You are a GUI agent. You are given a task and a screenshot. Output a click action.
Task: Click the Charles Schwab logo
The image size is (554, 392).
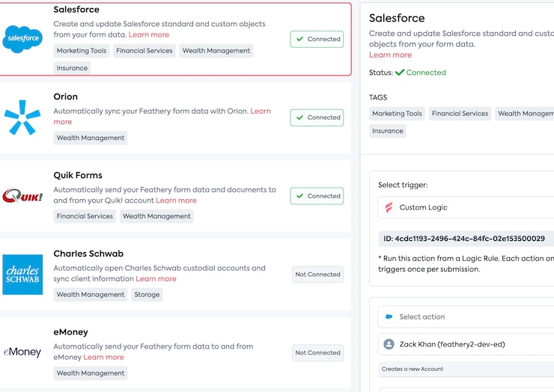[22, 275]
